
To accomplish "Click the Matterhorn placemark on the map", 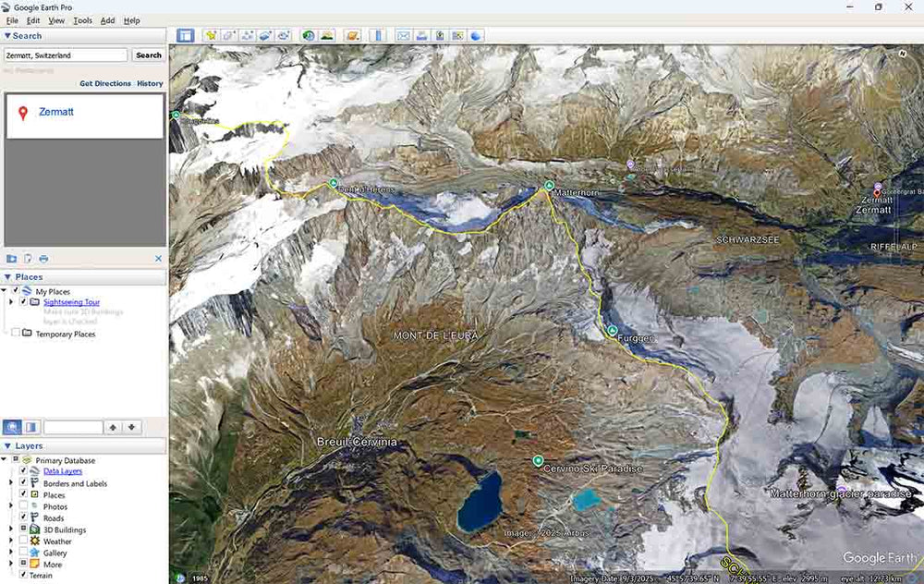I will click(x=549, y=185).
